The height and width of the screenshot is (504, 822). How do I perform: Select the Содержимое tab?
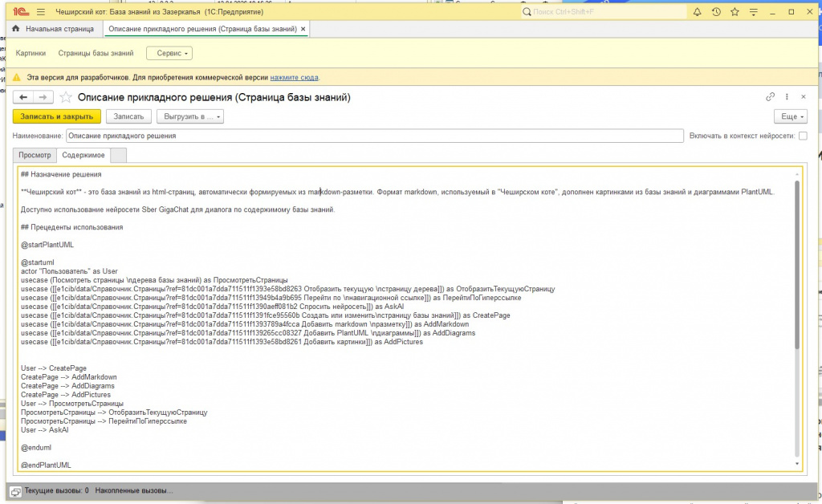click(x=83, y=155)
